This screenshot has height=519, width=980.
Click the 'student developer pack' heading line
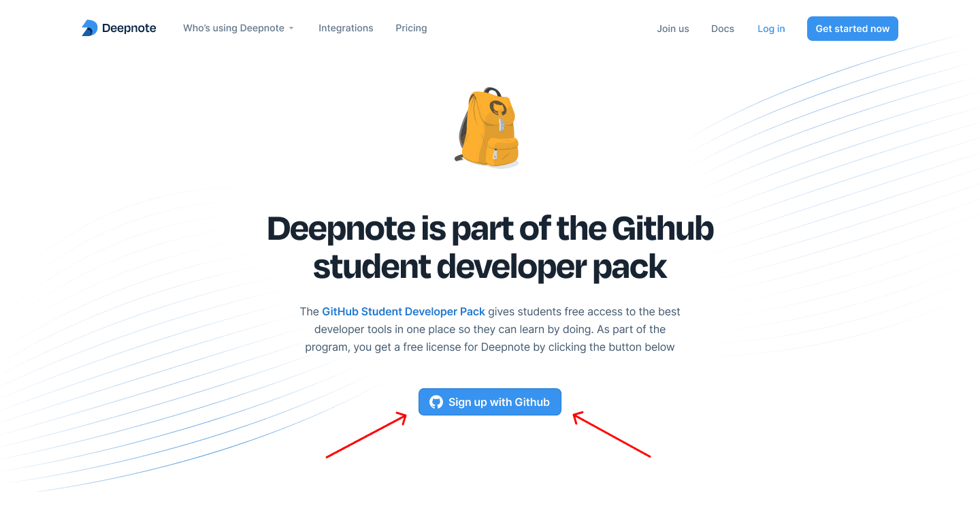point(490,267)
